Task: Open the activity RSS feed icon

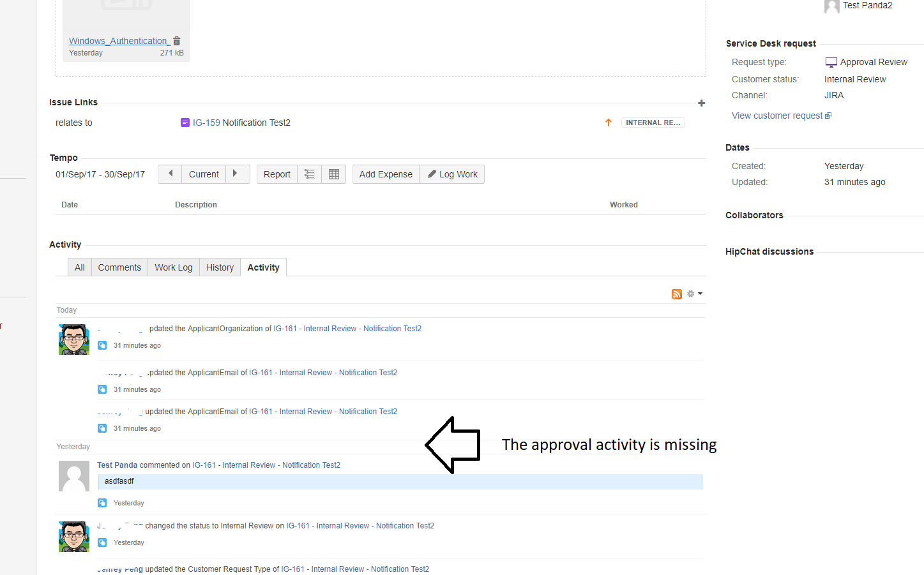Action: tap(677, 294)
